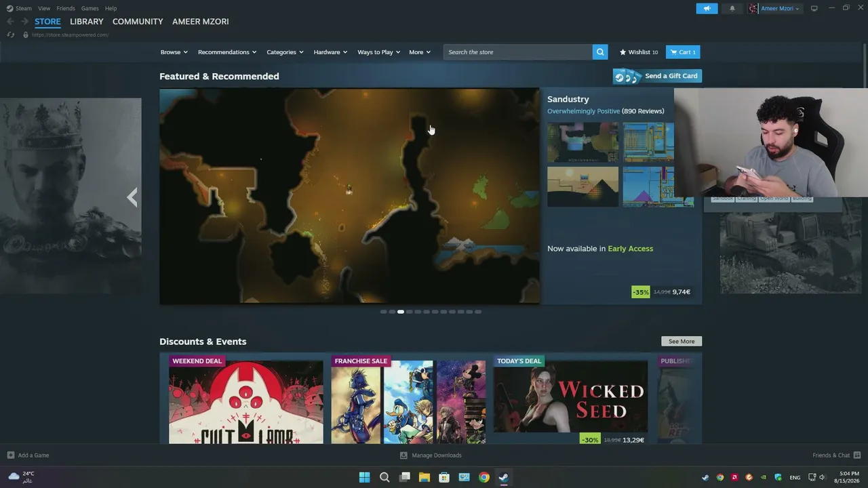
Task: Click the store URL address text
Action: [70, 35]
